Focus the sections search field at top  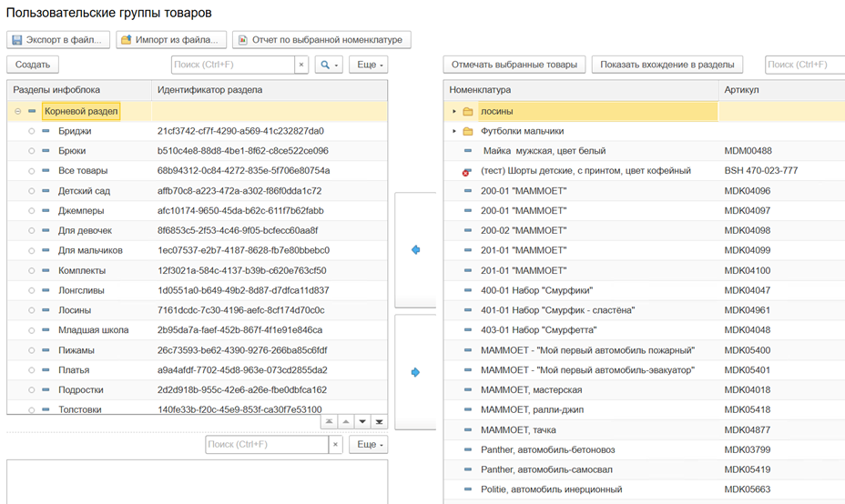pyautogui.click(x=233, y=65)
